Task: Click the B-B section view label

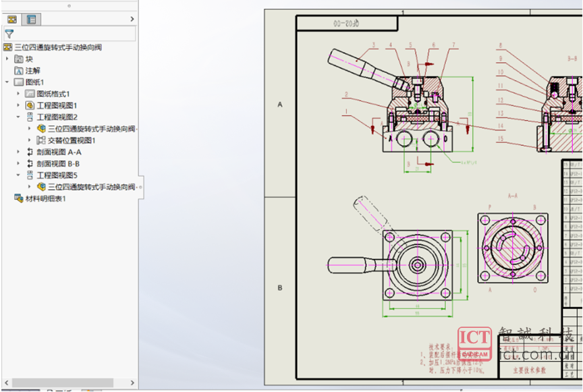Action: [x=572, y=59]
